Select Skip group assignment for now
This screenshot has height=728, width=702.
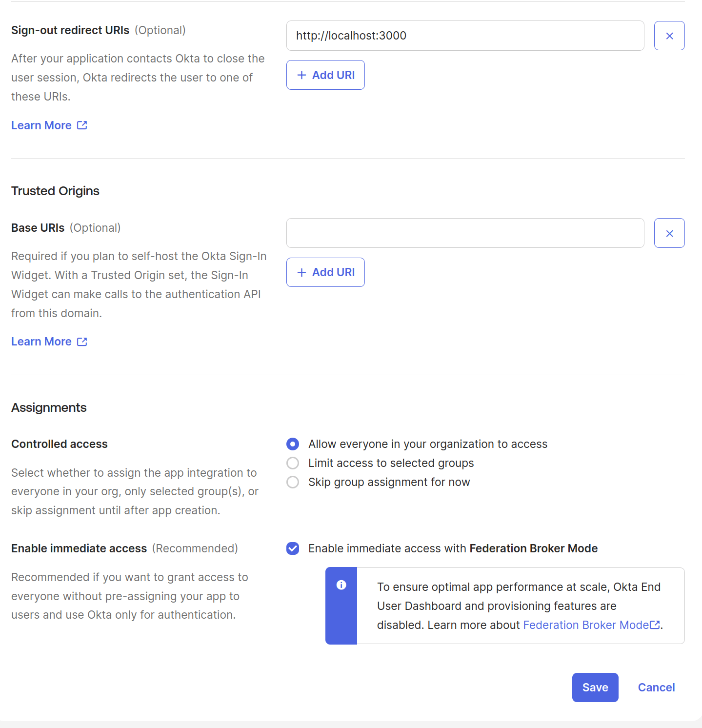292,482
